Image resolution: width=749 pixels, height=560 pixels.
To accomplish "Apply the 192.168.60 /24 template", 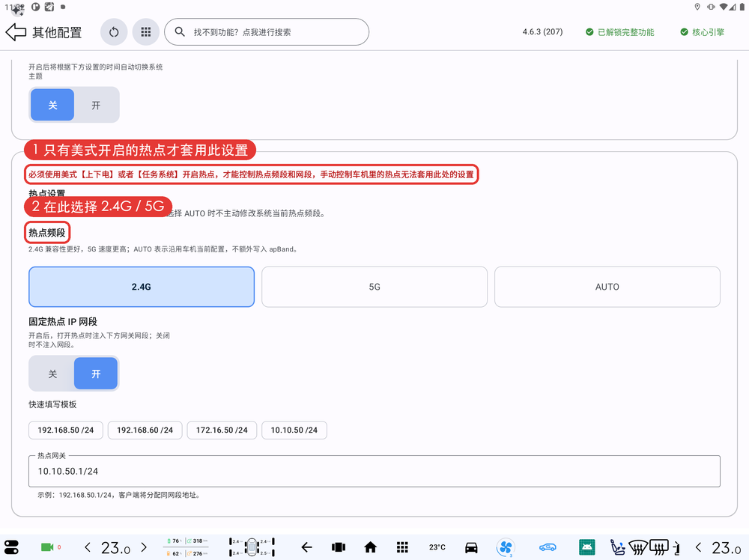I will [145, 430].
